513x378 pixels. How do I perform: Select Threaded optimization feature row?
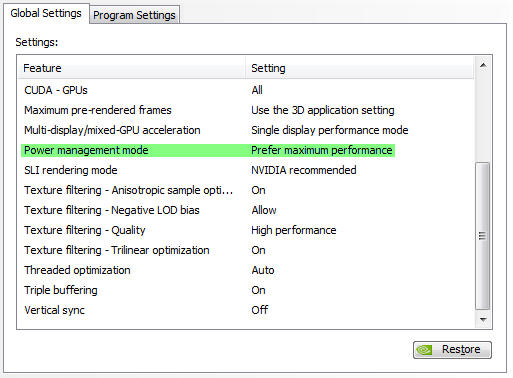tap(246, 270)
